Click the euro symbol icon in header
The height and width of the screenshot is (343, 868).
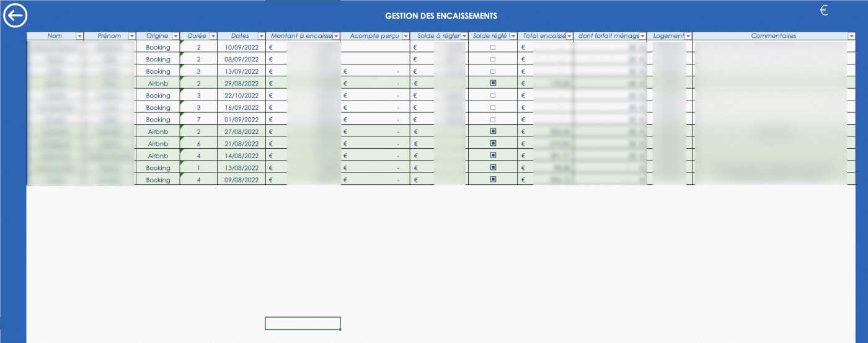click(824, 11)
